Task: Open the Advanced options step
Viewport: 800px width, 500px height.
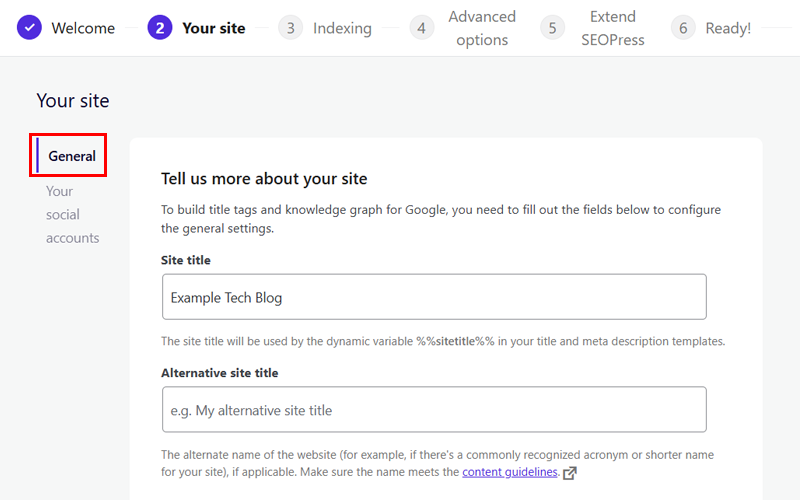Action: click(482, 28)
